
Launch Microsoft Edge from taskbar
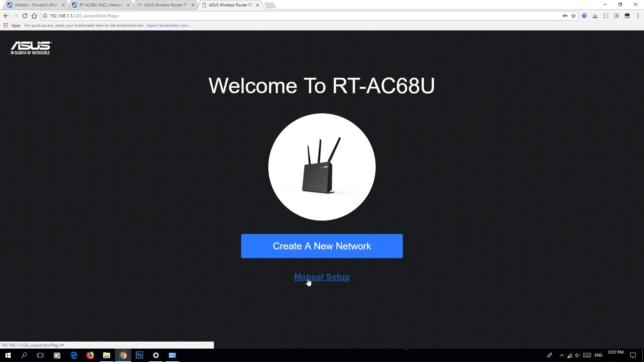tap(74, 355)
